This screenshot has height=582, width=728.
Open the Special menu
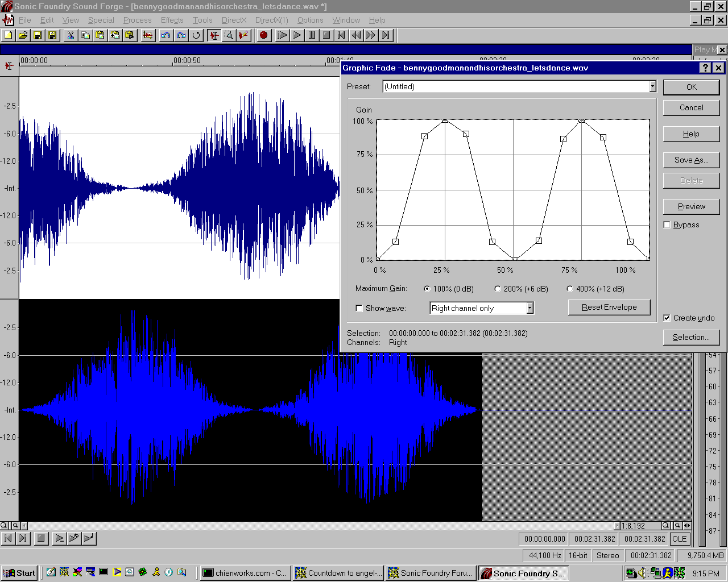[101, 20]
